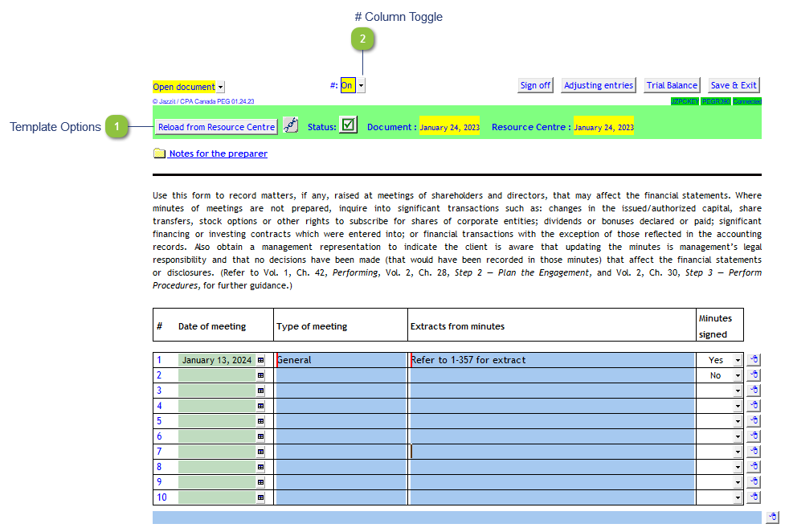Toggle the Status checkmark box
789x532 pixels.
pyautogui.click(x=348, y=125)
